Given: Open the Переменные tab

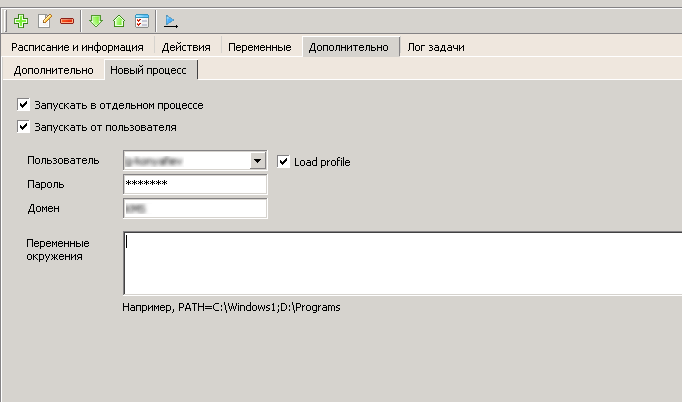Looking at the screenshot, I should [x=259, y=47].
